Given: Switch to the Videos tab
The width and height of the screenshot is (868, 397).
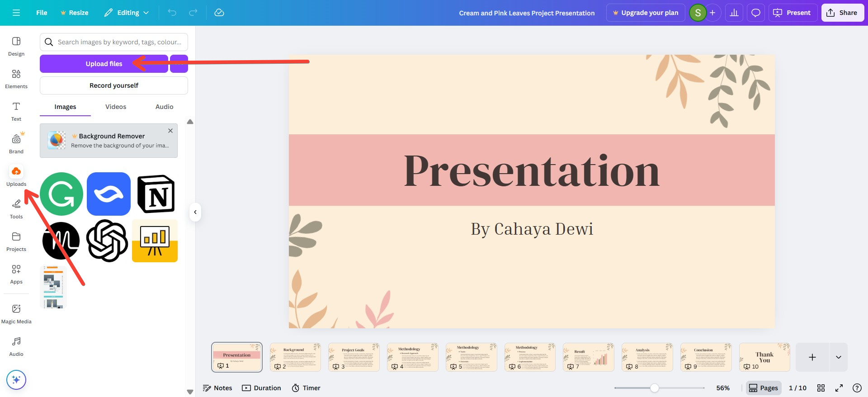Looking at the screenshot, I should coord(116,107).
